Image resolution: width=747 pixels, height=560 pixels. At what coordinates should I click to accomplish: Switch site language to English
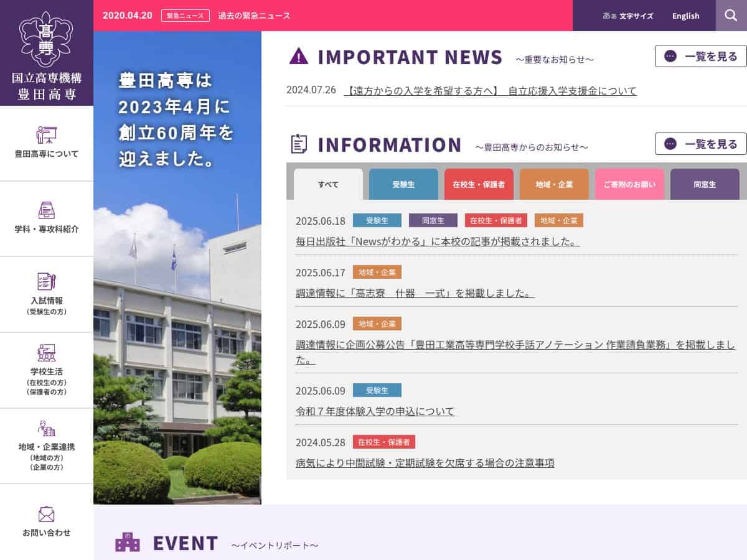pyautogui.click(x=685, y=16)
